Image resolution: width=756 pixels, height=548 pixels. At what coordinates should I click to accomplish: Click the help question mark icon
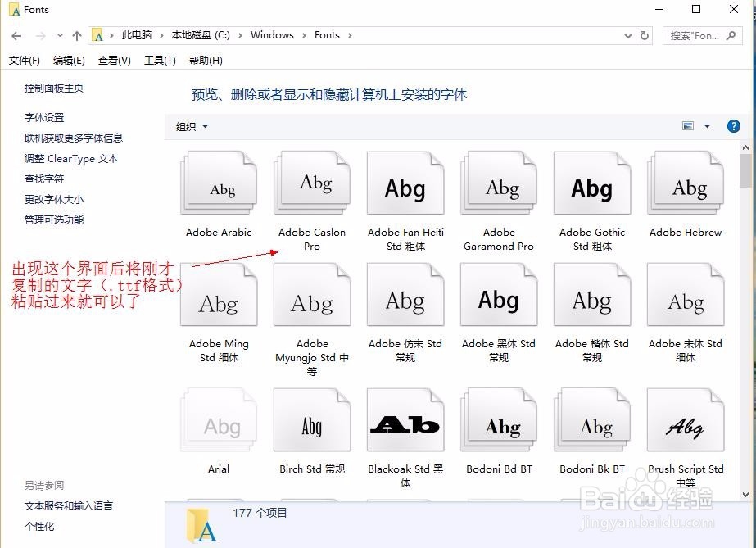733,126
